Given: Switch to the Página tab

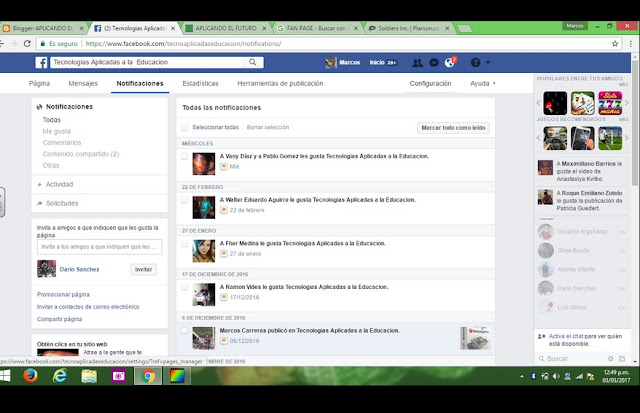Looking at the screenshot, I should 39,83.
